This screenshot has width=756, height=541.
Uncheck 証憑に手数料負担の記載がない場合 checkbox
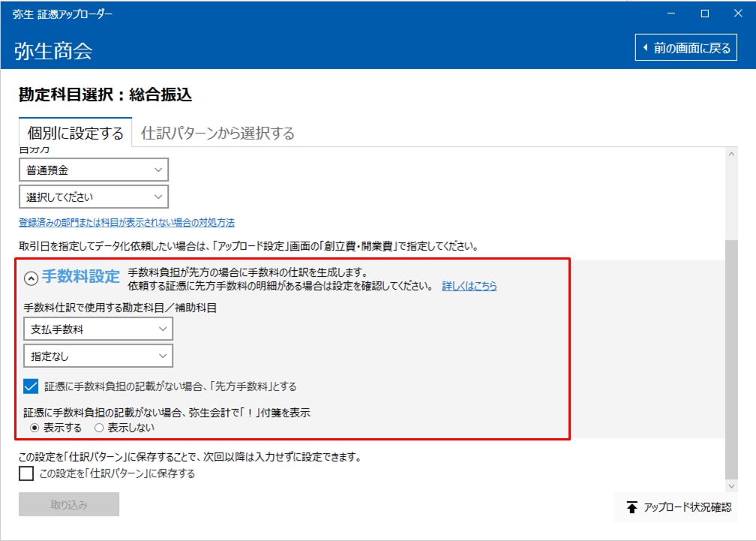[x=30, y=386]
